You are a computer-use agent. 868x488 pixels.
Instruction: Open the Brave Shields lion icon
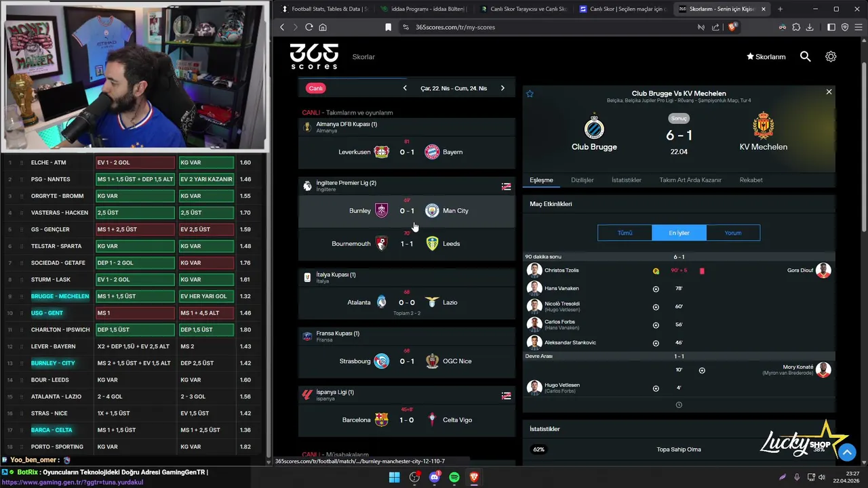point(732,27)
